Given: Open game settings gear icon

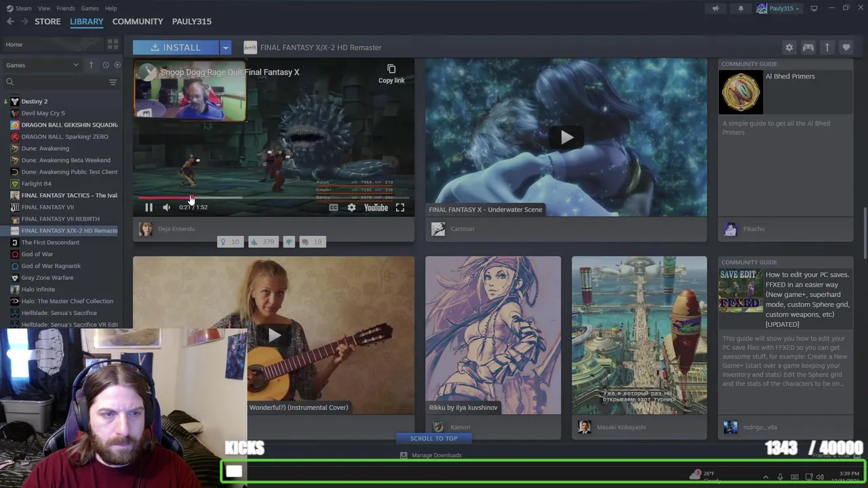Looking at the screenshot, I should [x=789, y=47].
